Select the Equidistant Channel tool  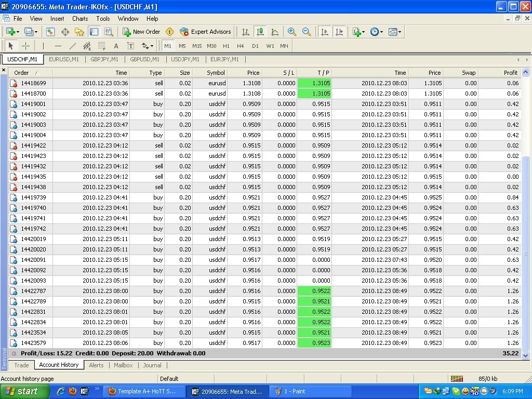tap(87, 46)
